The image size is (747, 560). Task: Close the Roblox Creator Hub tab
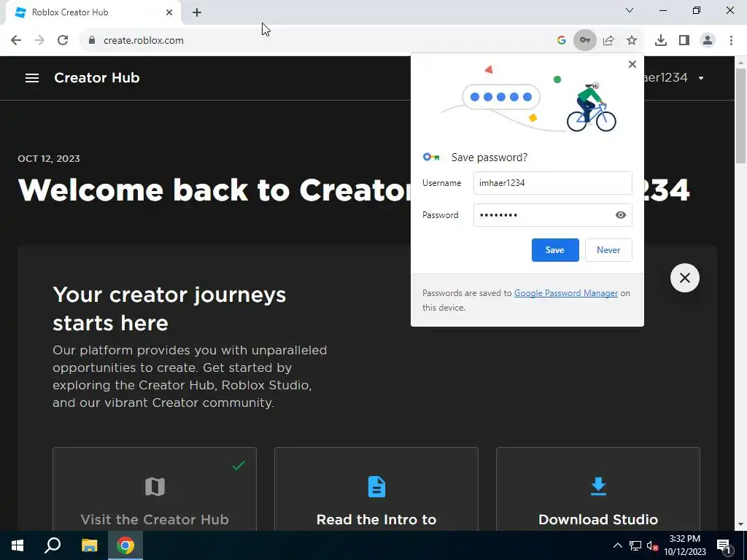169,12
